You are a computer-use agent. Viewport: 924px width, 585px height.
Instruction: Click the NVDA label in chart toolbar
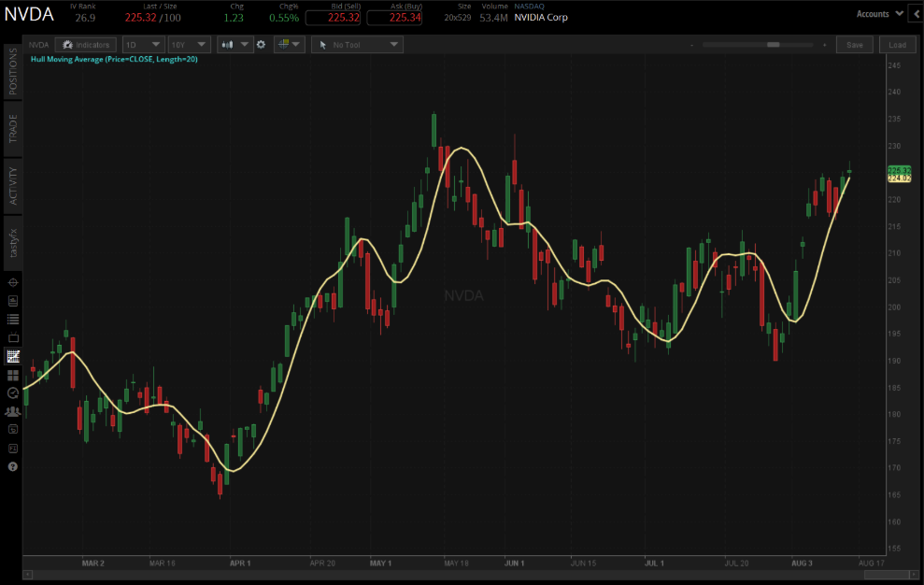(39, 45)
